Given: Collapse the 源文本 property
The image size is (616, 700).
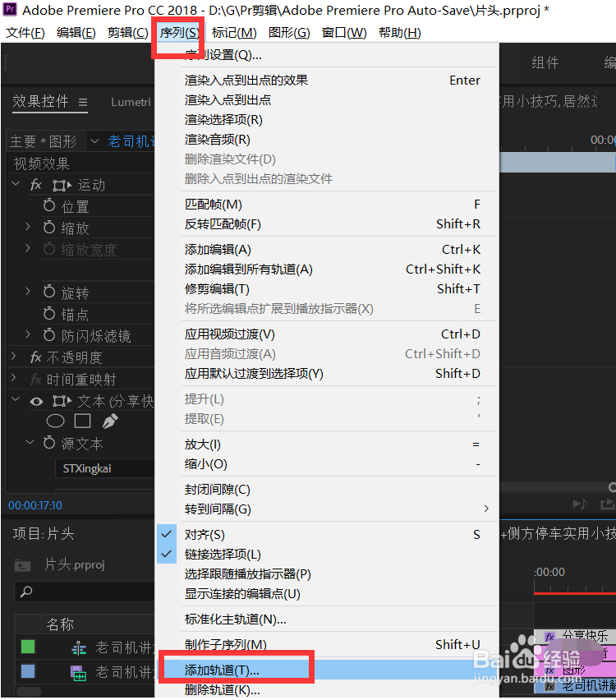Looking at the screenshot, I should tap(30, 442).
